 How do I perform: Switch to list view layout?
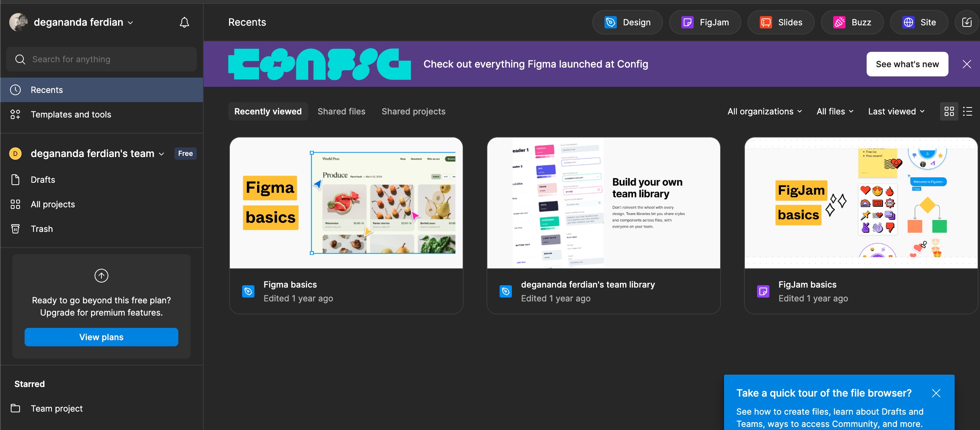click(968, 111)
